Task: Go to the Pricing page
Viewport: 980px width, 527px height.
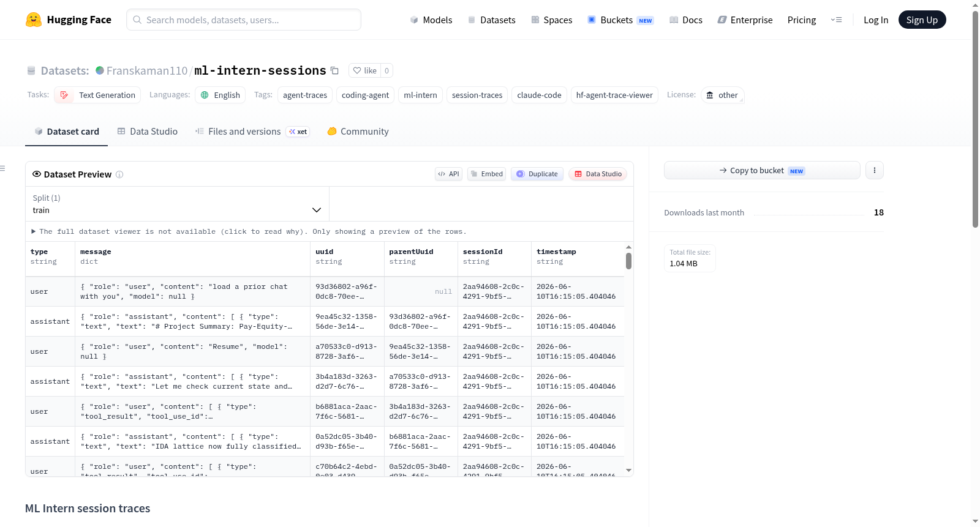Action: coord(802,20)
